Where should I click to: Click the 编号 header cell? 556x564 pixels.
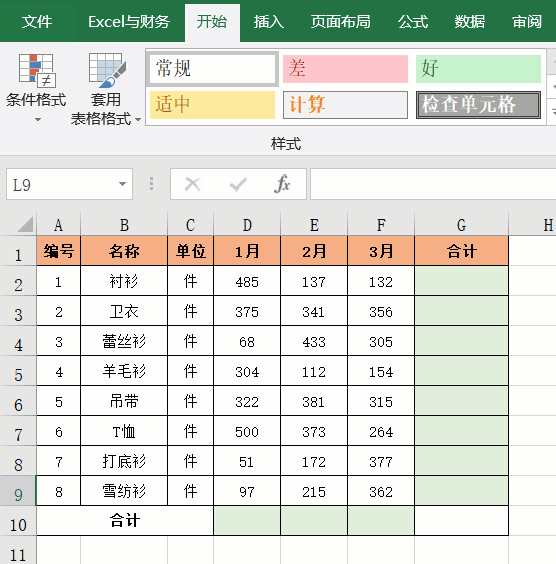pos(59,251)
